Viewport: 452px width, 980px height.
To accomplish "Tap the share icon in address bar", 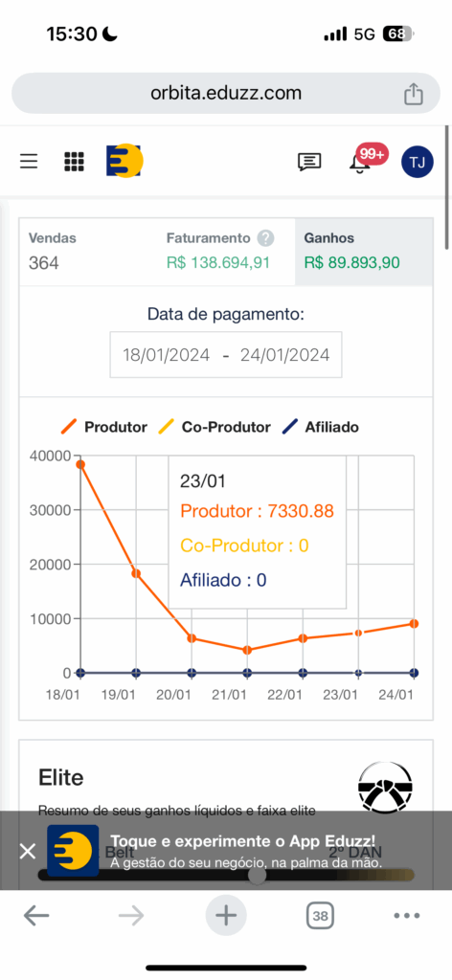I will click(x=414, y=94).
